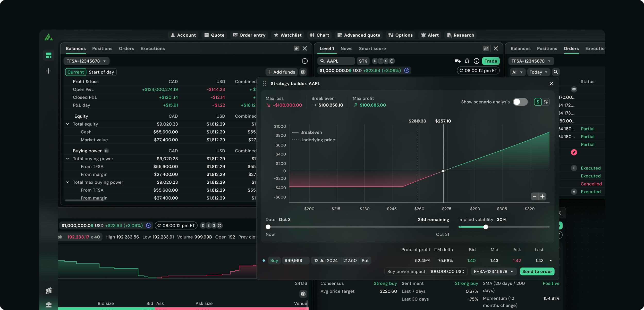Click the search icon in Orders filter
This screenshot has width=644, height=310.
(556, 72)
